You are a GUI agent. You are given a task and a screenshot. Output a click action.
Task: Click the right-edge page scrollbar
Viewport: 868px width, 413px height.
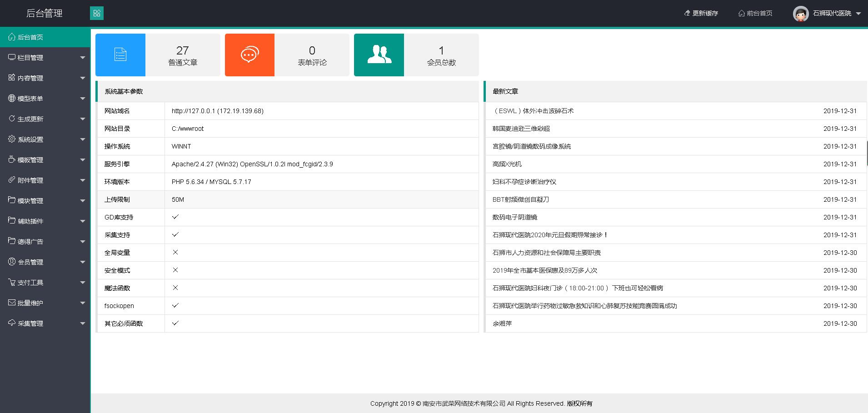pyautogui.click(x=867, y=153)
